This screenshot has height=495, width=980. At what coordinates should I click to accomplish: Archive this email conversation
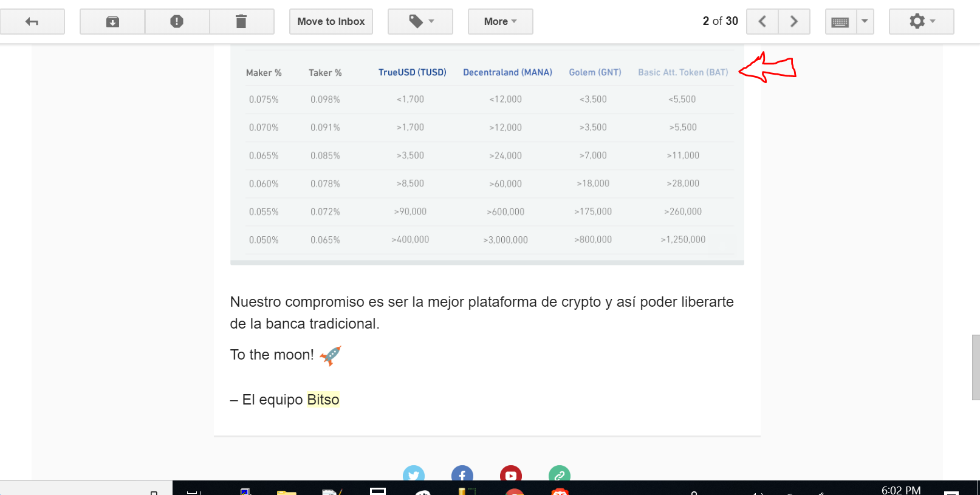[x=112, y=22]
